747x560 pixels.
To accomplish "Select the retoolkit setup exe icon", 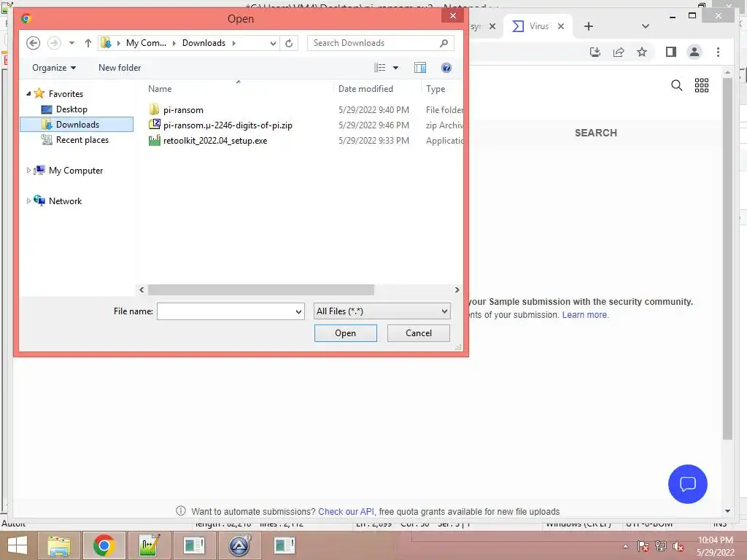I will pyautogui.click(x=154, y=141).
